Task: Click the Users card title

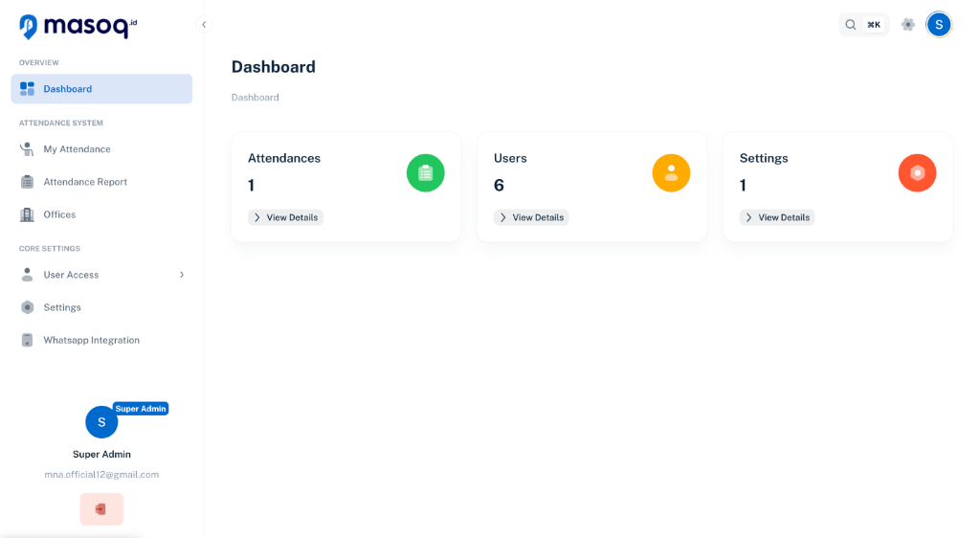Action: 511,158
